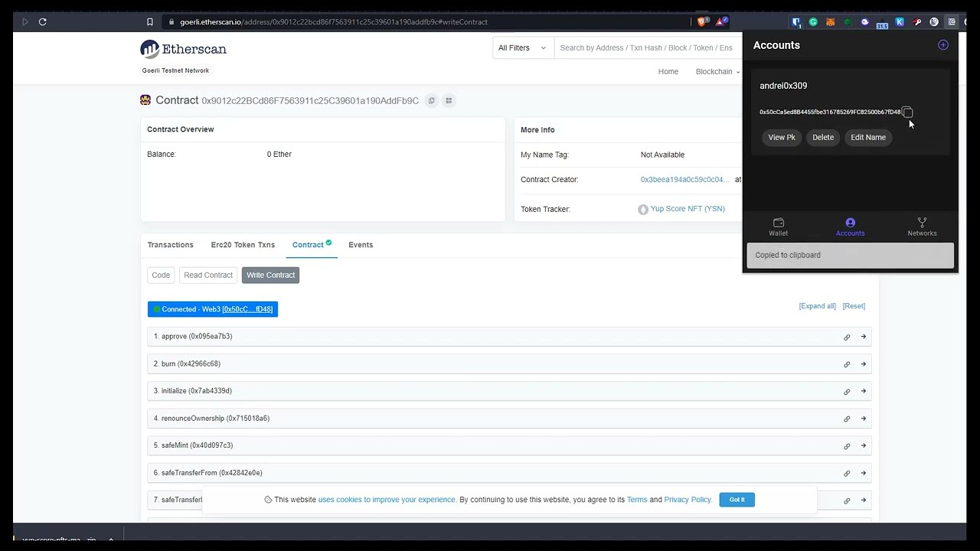Click the Connected - Web3 button
The width and height of the screenshot is (980, 551).
point(213,309)
